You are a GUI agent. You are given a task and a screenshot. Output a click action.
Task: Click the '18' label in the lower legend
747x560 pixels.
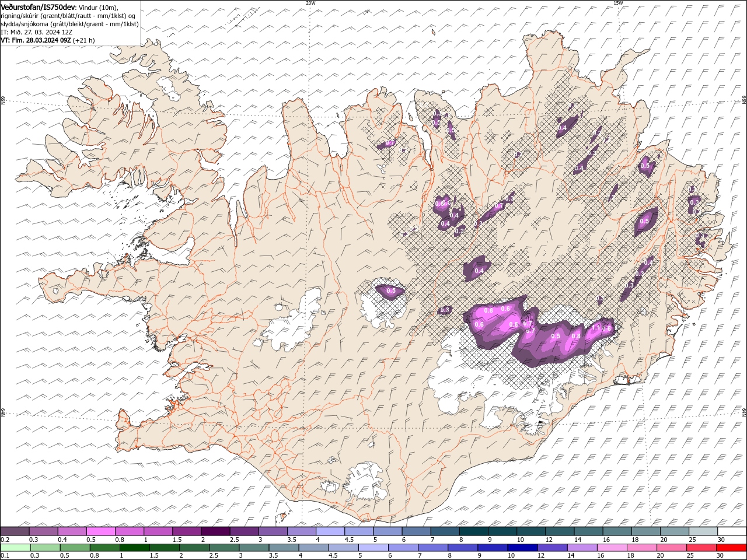[x=631, y=556]
